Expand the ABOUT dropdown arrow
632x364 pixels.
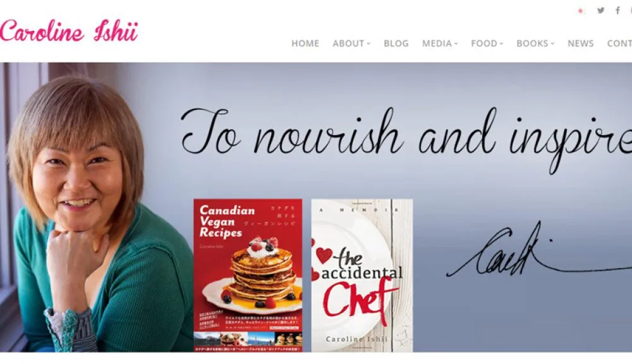click(369, 44)
